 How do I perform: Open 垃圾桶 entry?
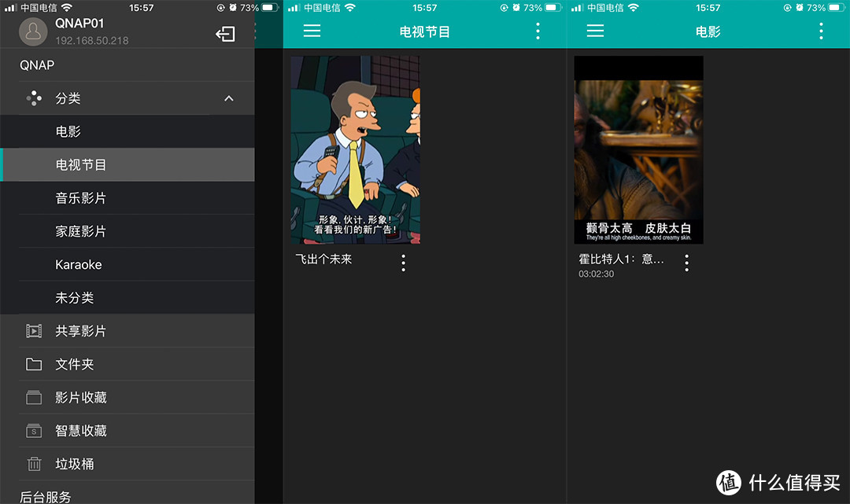click(x=128, y=464)
